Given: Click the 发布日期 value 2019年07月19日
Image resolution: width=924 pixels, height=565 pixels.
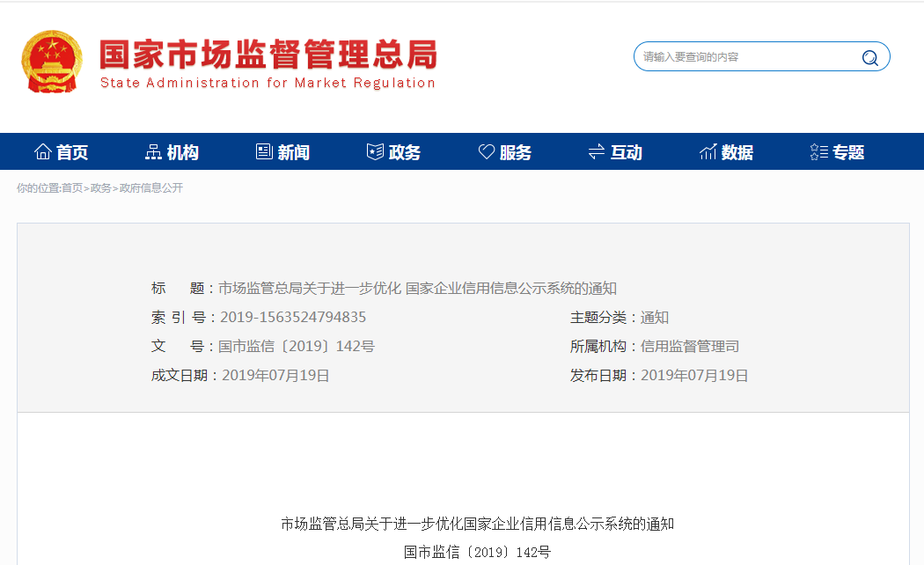Looking at the screenshot, I should point(694,375).
